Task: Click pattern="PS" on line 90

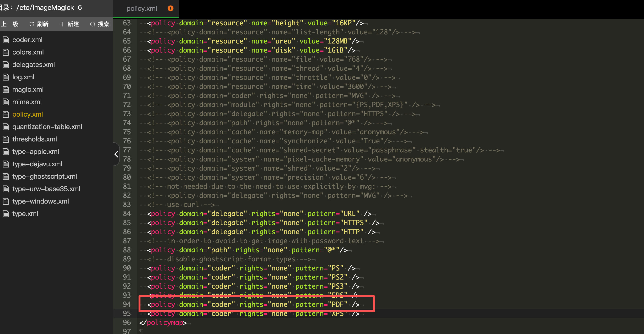Action: coord(319,268)
